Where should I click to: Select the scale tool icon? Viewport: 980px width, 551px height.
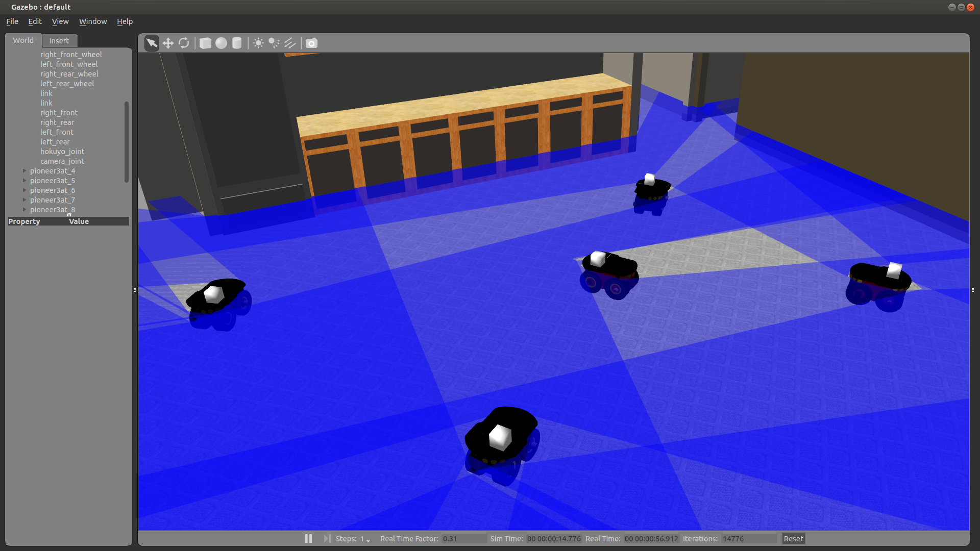tap(169, 43)
